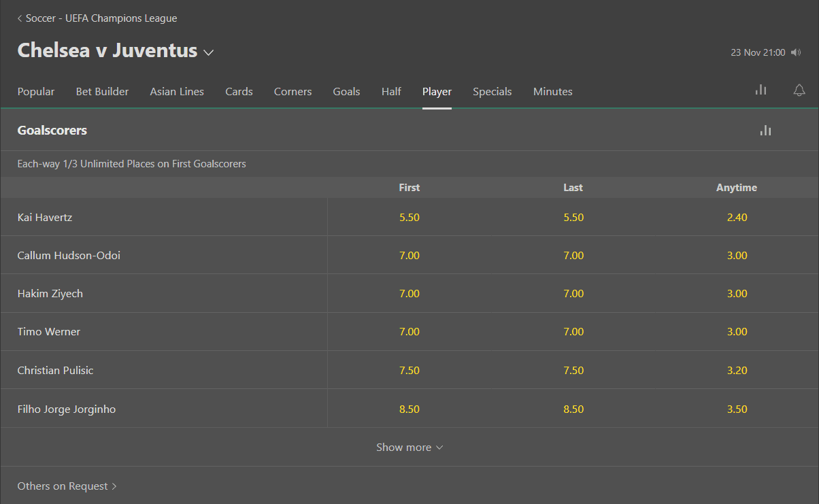The width and height of the screenshot is (819, 504).
Task: Open the Cards tab
Action: pos(239,92)
